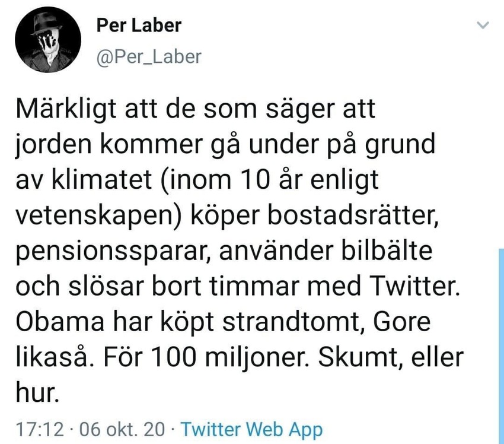The height and width of the screenshot is (444, 504).
Task: Click the final line reading hur.
Action: (37, 392)
